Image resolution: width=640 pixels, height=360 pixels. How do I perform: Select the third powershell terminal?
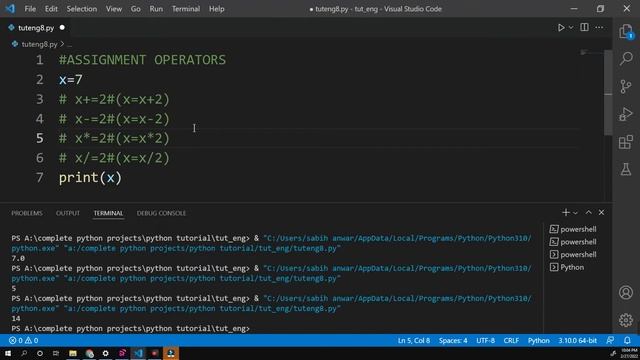[x=573, y=254]
